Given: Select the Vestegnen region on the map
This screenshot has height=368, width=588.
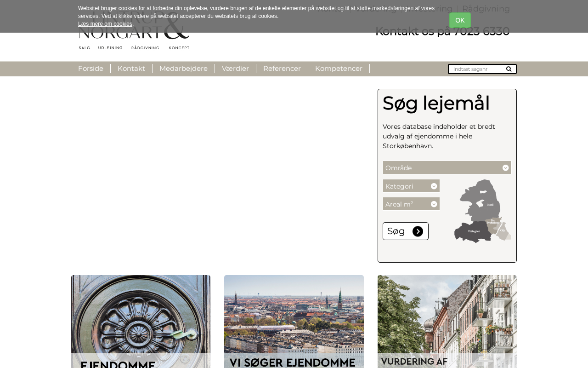Looking at the screenshot, I should tap(473, 231).
